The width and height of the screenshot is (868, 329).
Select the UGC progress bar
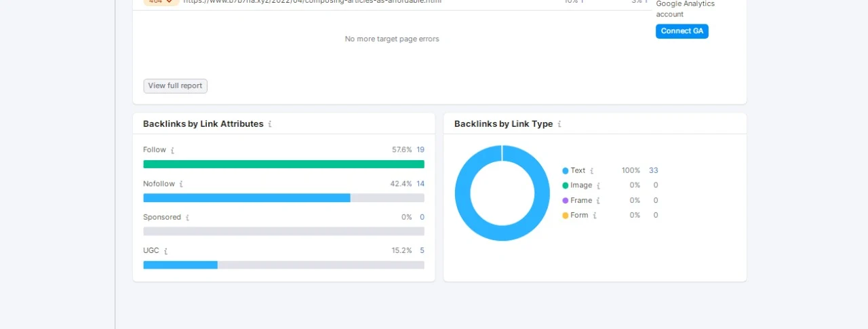pyautogui.click(x=283, y=265)
